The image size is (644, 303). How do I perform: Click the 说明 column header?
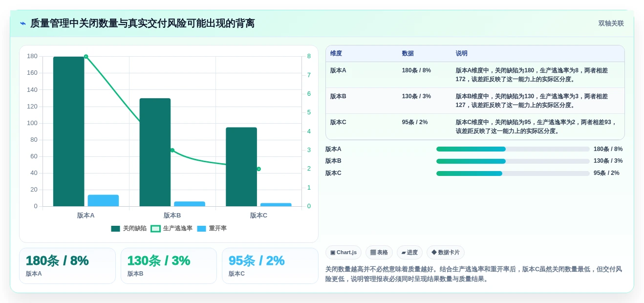[462, 53]
